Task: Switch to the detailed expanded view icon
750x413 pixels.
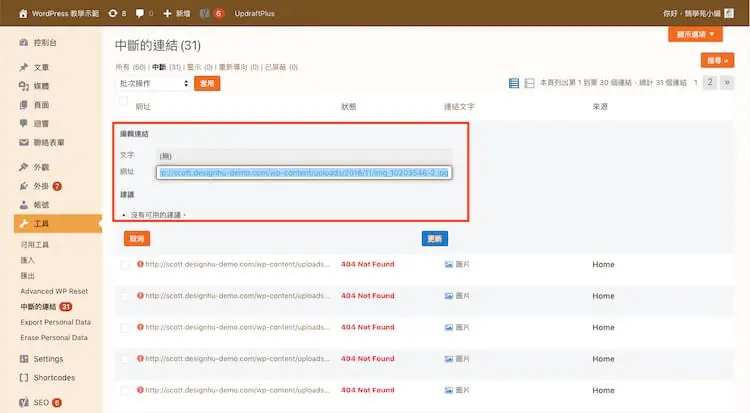Action: point(529,83)
